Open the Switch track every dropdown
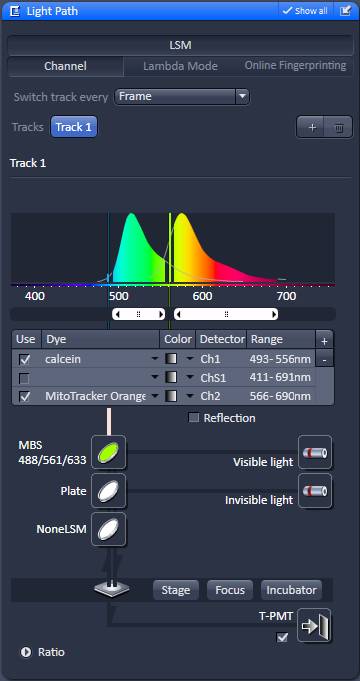360x681 pixels. 182,96
